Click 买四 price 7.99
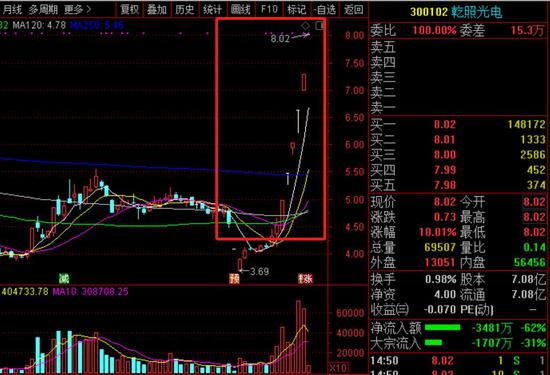550x375 pixels. [x=445, y=170]
